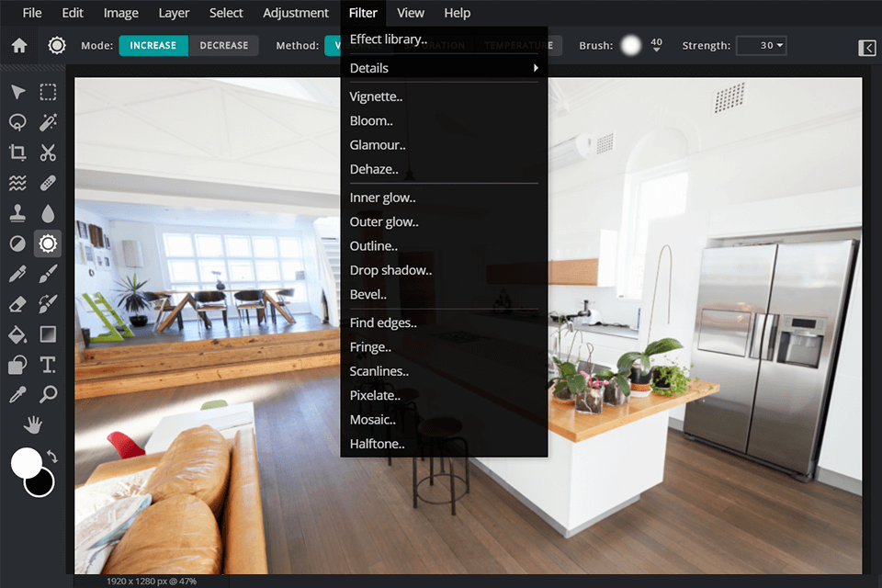Select the Zoom tool
The image size is (882, 588).
48,395
